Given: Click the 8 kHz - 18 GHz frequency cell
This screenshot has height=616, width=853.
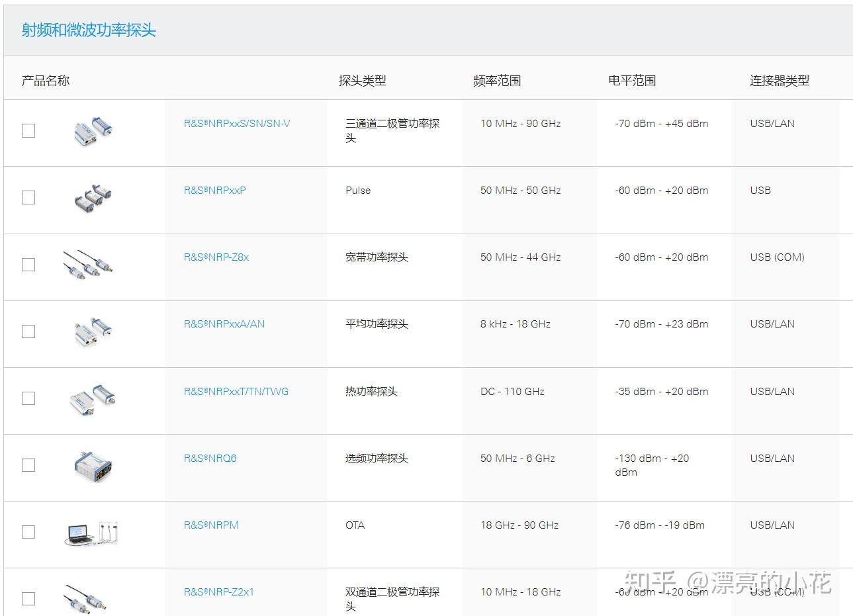Looking at the screenshot, I should click(x=516, y=324).
